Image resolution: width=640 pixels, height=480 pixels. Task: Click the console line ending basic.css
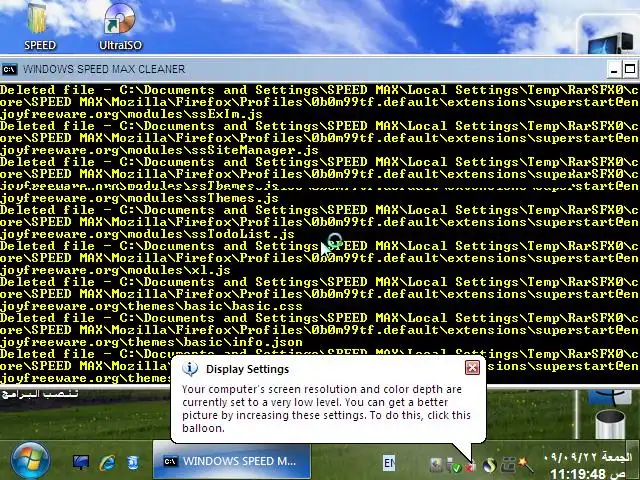(151, 306)
